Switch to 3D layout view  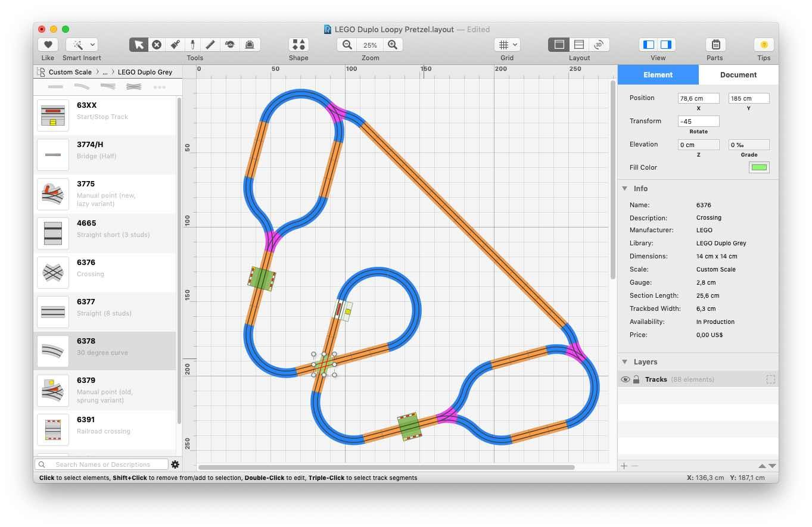pyautogui.click(x=598, y=45)
